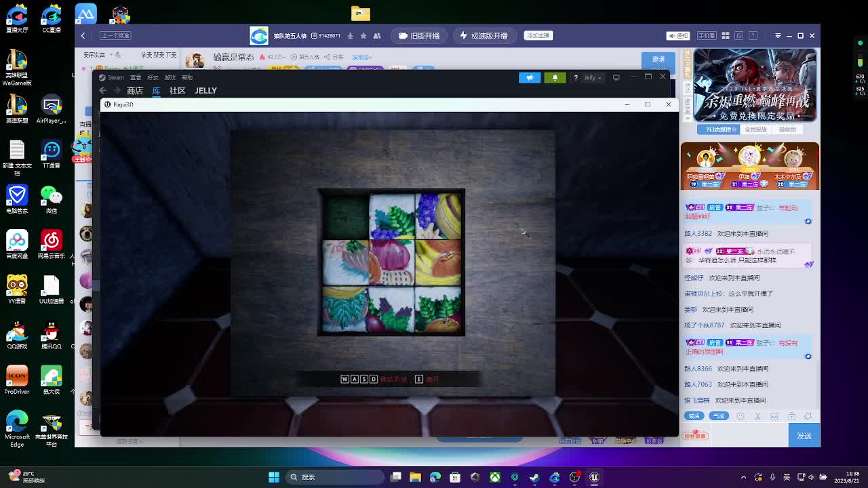Open the 帮助 help menu in Steam

click(187, 77)
